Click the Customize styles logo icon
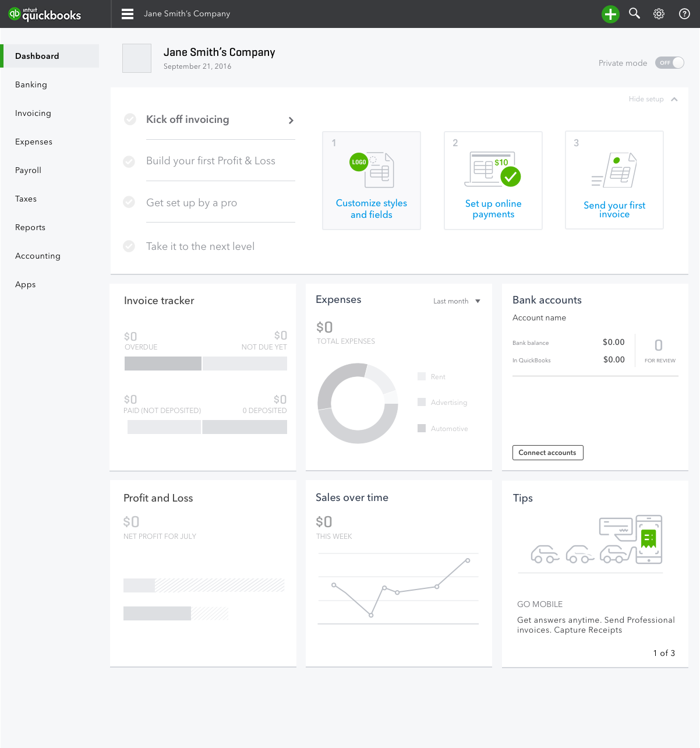Screen dimensions: 700x748 click(x=372, y=170)
